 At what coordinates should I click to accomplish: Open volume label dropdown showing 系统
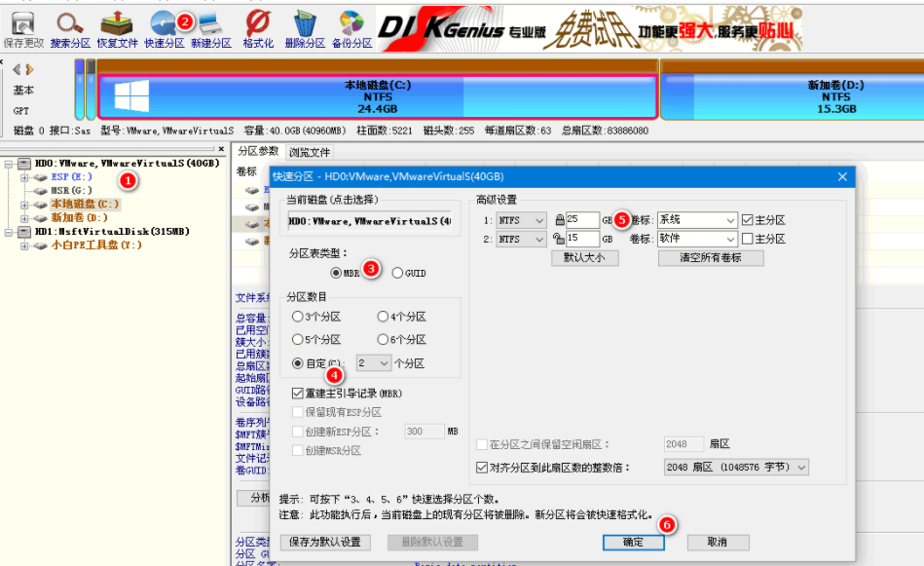(x=697, y=220)
